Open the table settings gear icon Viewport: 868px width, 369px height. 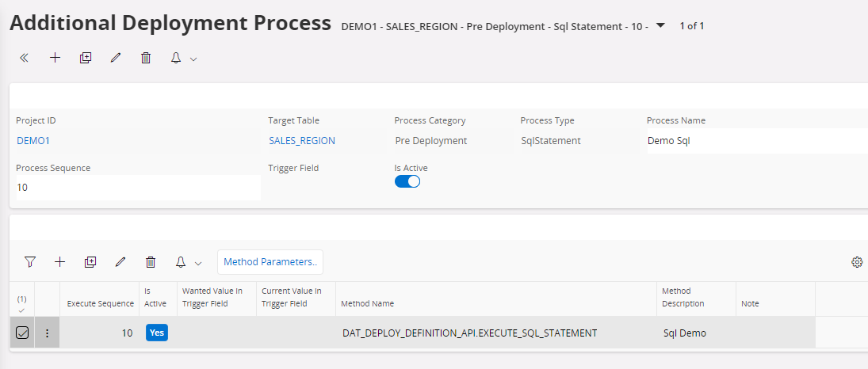tap(856, 262)
